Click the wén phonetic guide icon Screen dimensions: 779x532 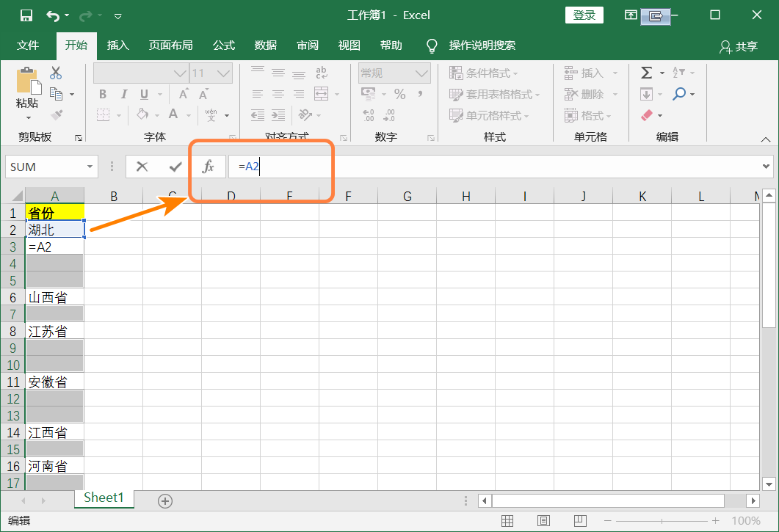click(211, 115)
